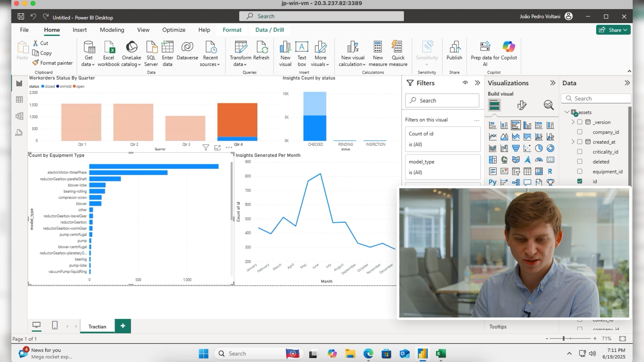Image resolution: width=644 pixels, height=362 pixels.
Task: Add a new report page with the plus button
Action: coord(123,326)
